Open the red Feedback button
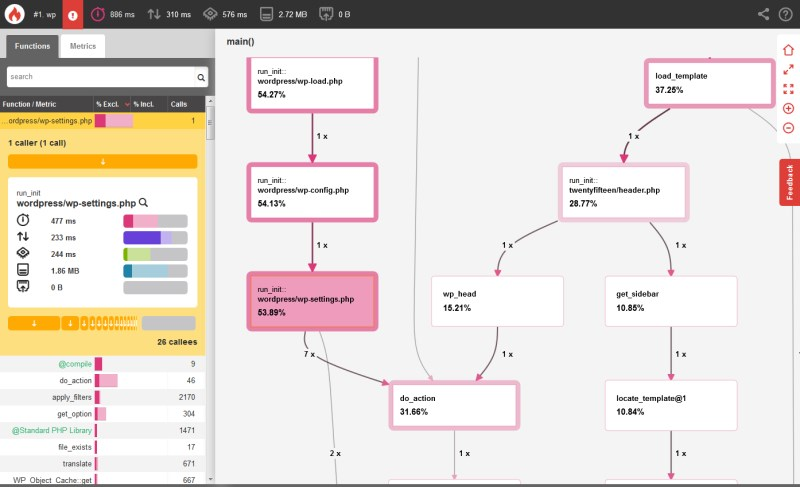Screen dimensions: 800x487 (x=789, y=182)
